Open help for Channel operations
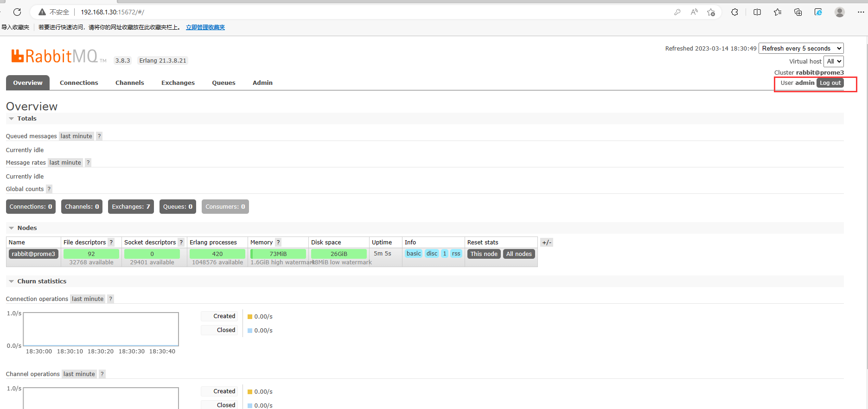 [102, 374]
